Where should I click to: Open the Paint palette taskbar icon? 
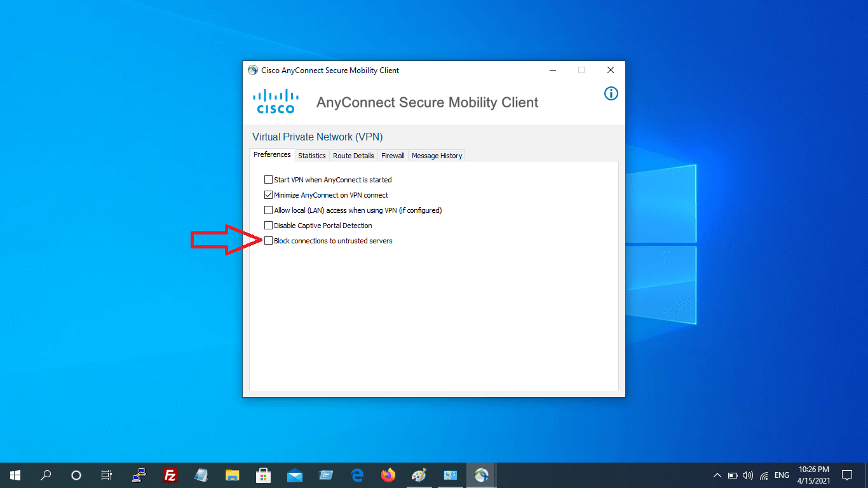tap(419, 475)
